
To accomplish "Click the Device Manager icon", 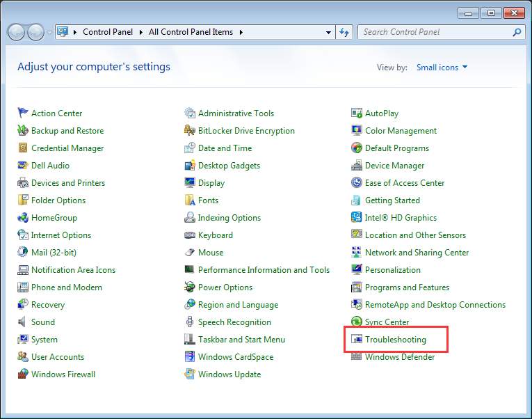I will (x=357, y=166).
